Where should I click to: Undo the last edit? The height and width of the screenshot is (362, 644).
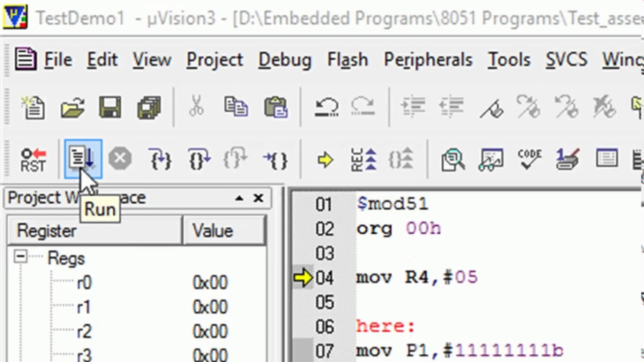click(x=327, y=107)
